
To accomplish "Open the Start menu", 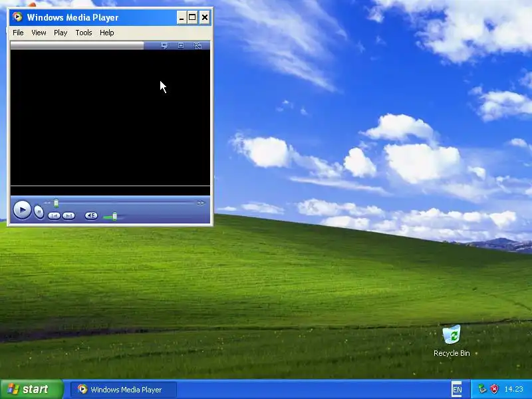I will point(32,389).
